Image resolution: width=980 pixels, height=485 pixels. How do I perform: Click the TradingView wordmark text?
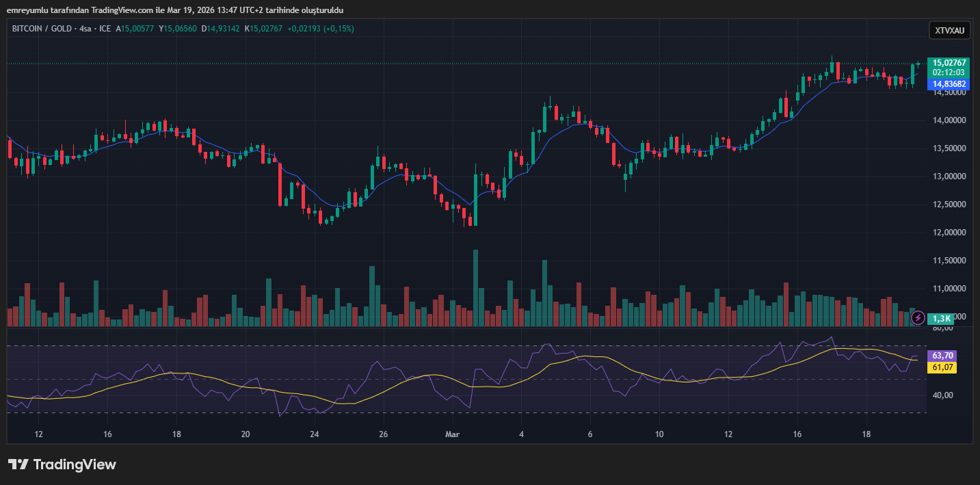click(75, 464)
